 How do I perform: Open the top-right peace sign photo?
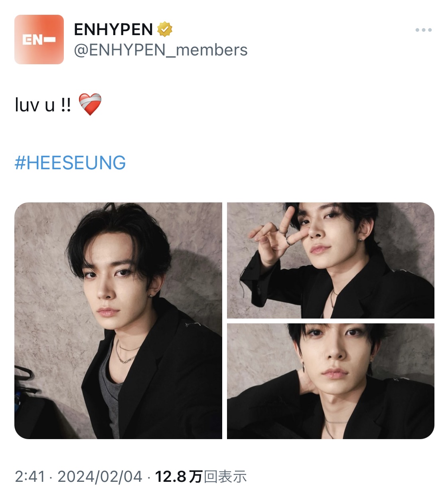331,260
